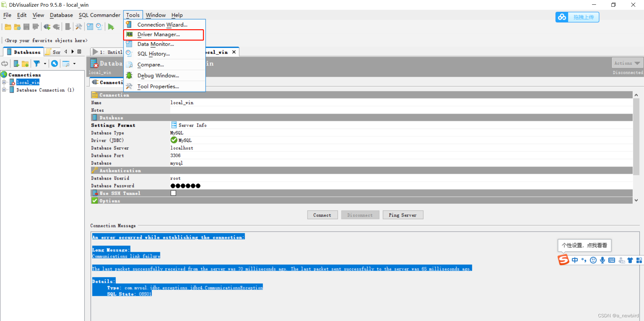This screenshot has height=321, width=644.
Task: Toggle the Options section checkbox
Action: [x=94, y=200]
